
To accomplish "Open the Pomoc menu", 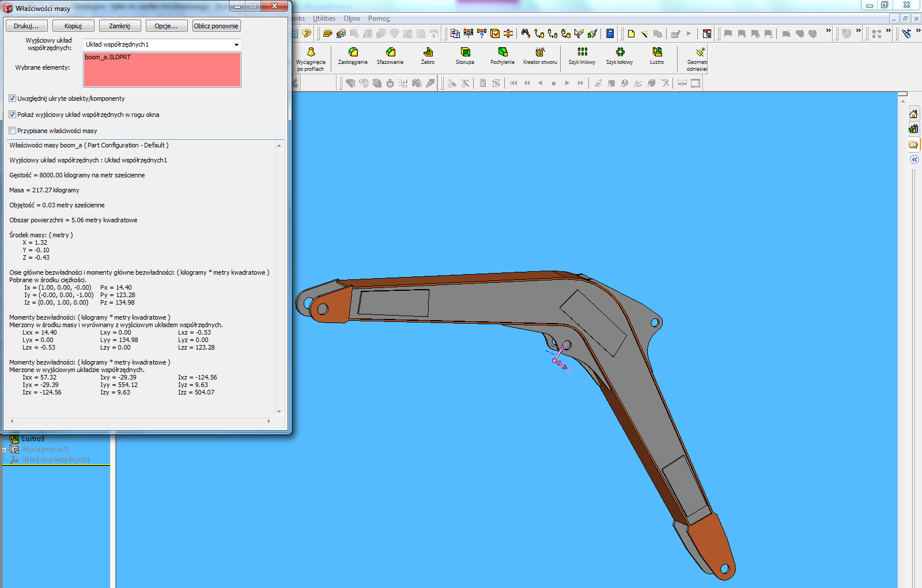I will [x=379, y=18].
